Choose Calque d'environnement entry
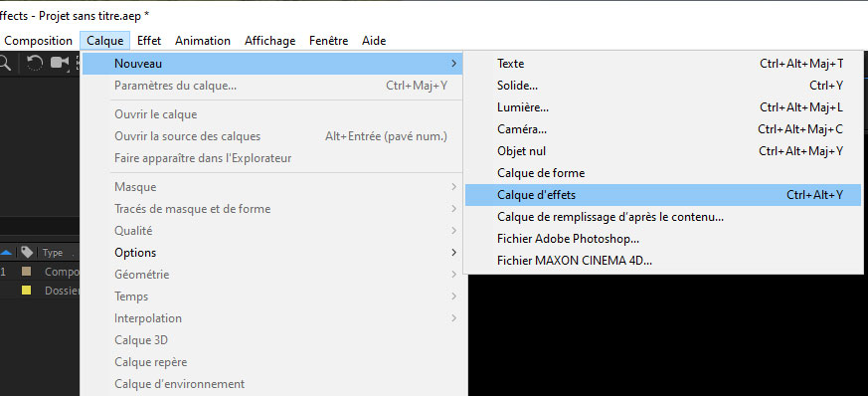The width and height of the screenshot is (868, 396). pos(272,384)
